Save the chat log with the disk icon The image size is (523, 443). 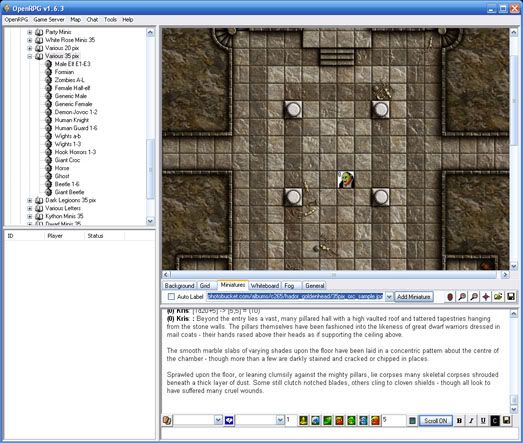pyautogui.click(x=506, y=420)
